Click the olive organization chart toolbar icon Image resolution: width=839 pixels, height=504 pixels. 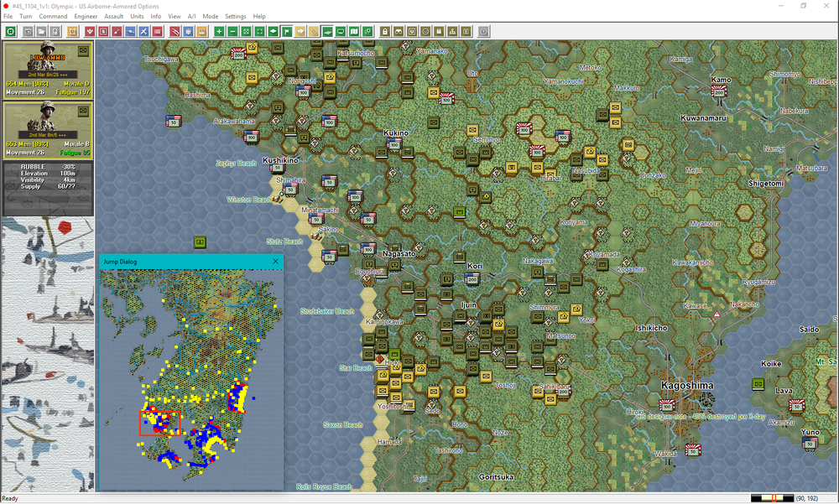452,32
